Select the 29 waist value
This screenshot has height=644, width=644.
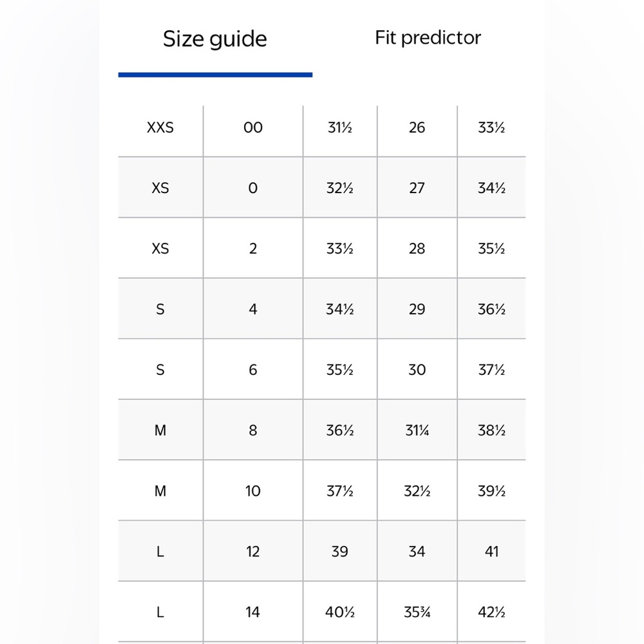pos(417,309)
